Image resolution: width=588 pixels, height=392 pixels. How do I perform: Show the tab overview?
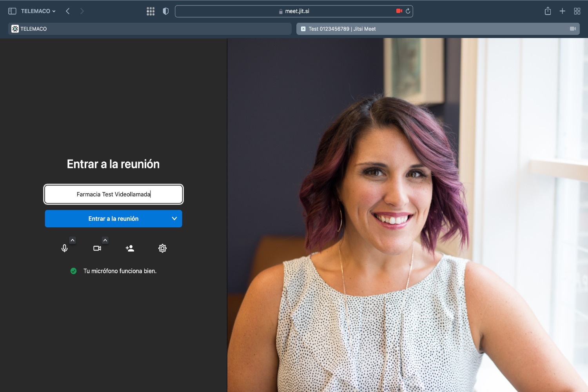tap(577, 11)
